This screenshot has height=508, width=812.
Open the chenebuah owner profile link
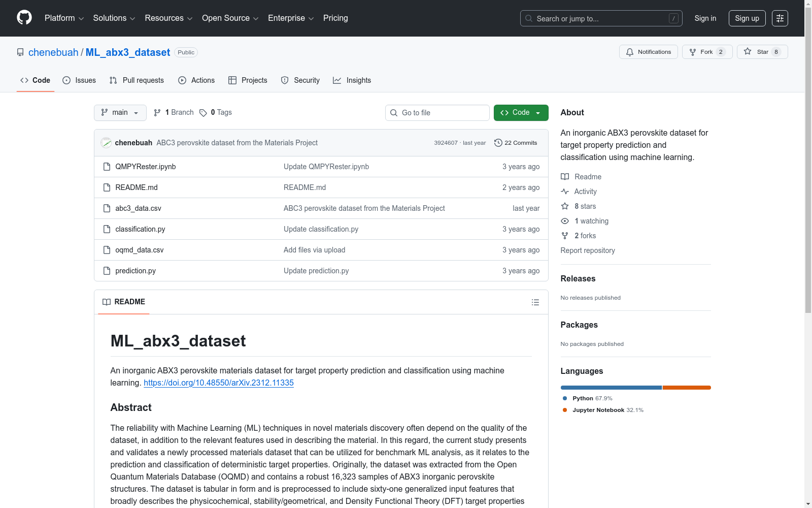coord(53,52)
